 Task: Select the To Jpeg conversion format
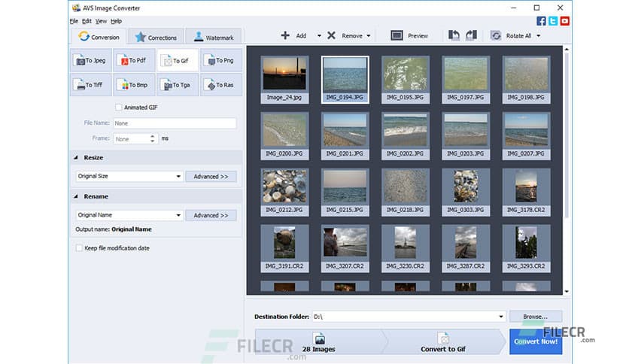click(x=91, y=60)
